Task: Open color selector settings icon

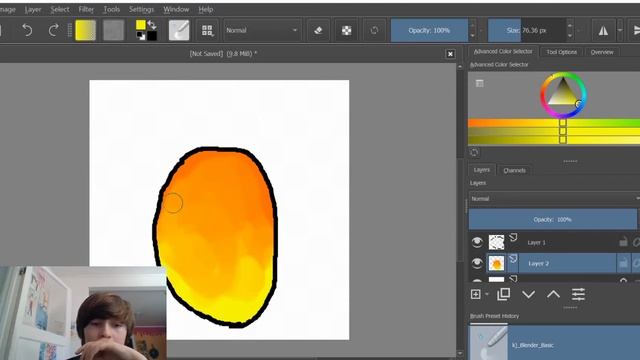Action: (480, 83)
